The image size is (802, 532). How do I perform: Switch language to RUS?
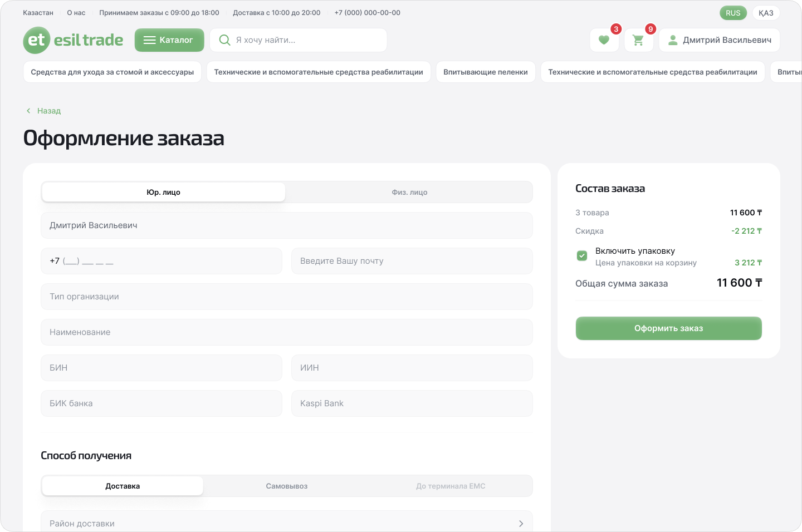(733, 13)
